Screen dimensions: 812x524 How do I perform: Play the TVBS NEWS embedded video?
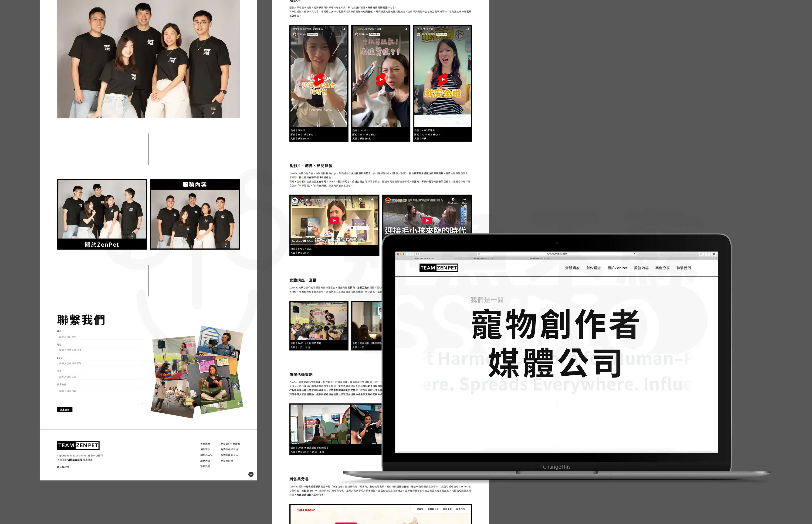pyautogui.click(x=334, y=221)
